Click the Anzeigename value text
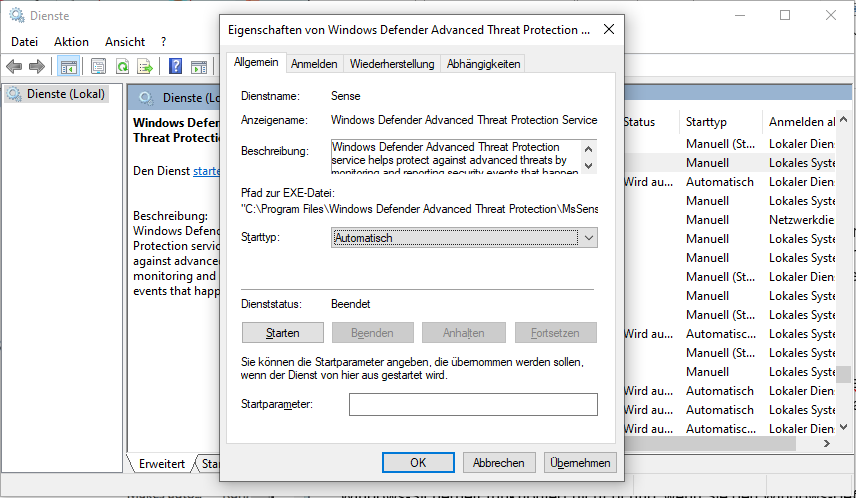 coord(464,120)
